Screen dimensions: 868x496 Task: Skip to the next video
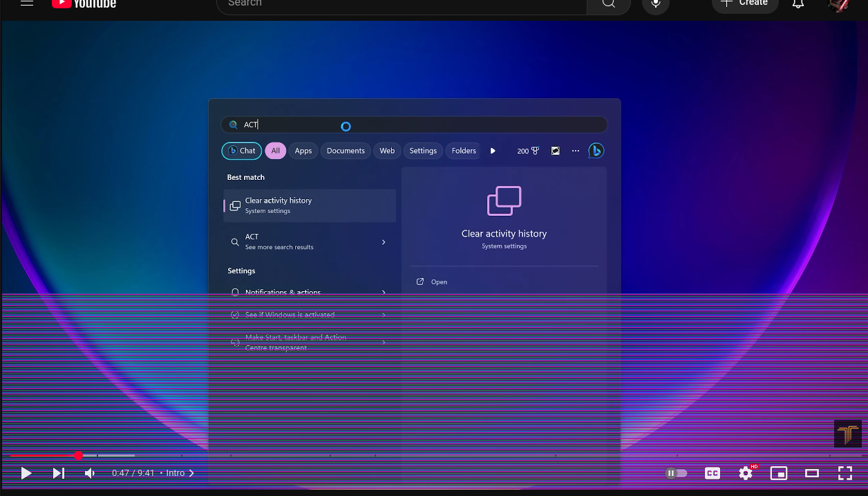[59, 473]
